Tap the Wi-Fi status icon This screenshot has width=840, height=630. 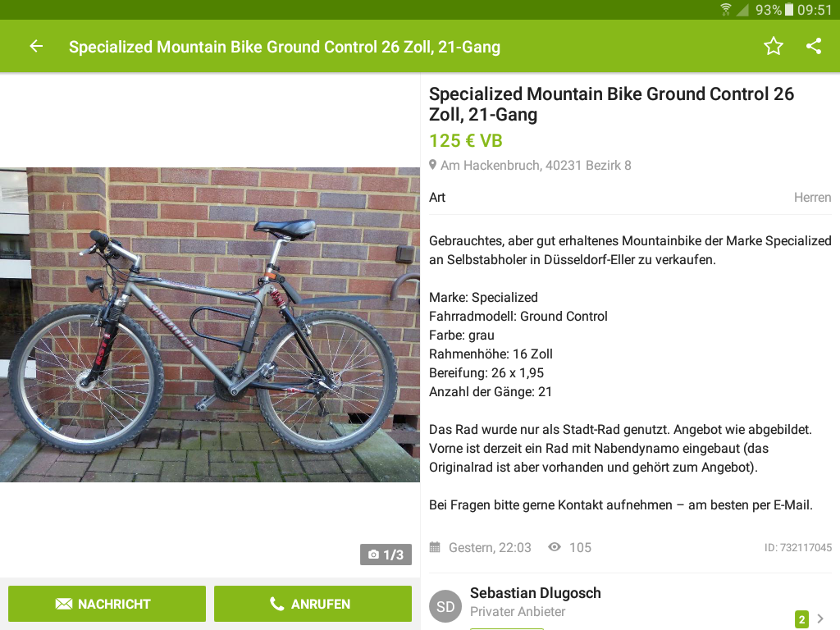pos(726,10)
